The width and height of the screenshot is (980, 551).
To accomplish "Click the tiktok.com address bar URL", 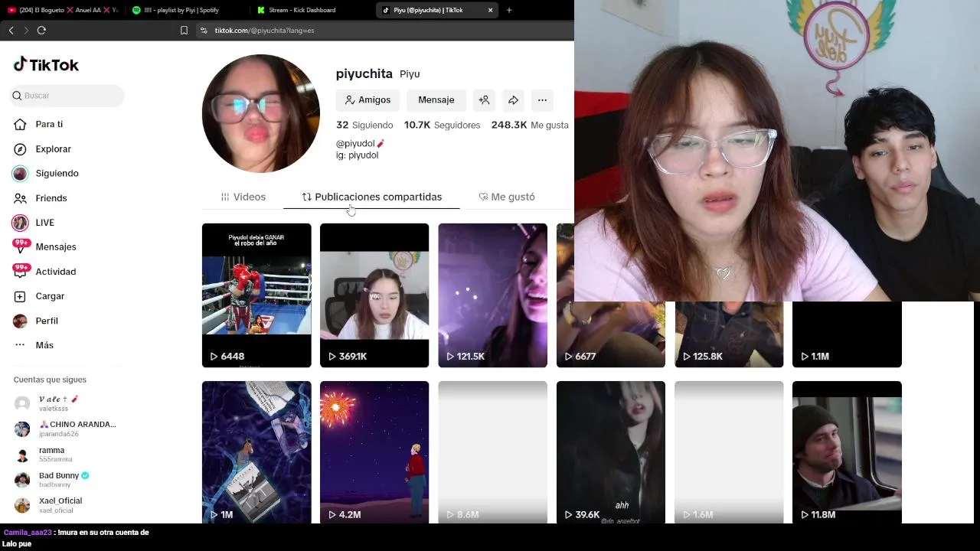I will [264, 30].
